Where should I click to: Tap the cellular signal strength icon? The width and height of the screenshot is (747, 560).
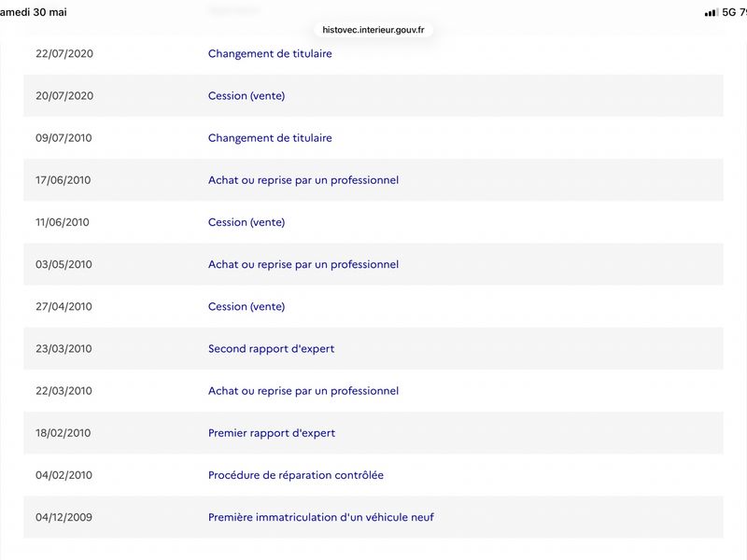click(711, 12)
